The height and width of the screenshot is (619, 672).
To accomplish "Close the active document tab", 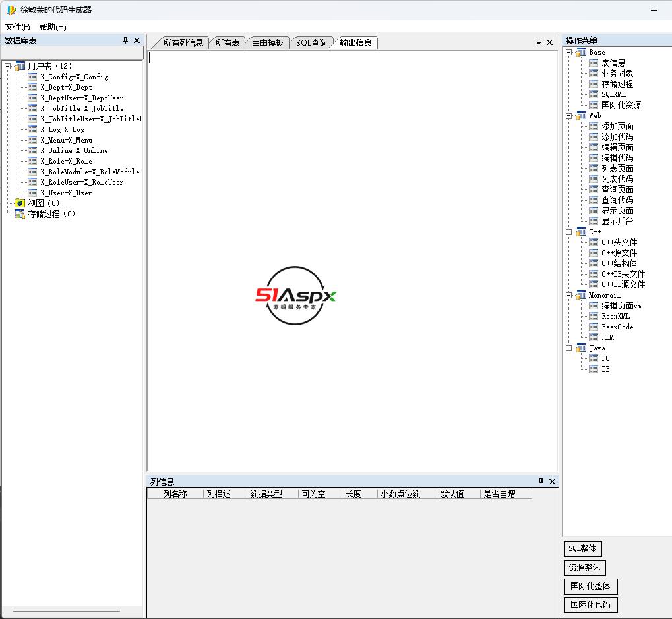I will [x=549, y=42].
